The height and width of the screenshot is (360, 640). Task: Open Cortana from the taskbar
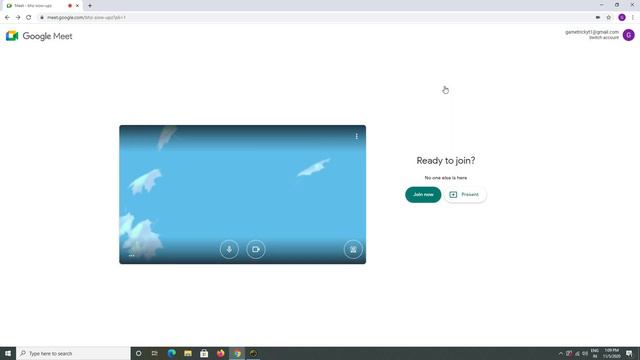[x=138, y=353]
